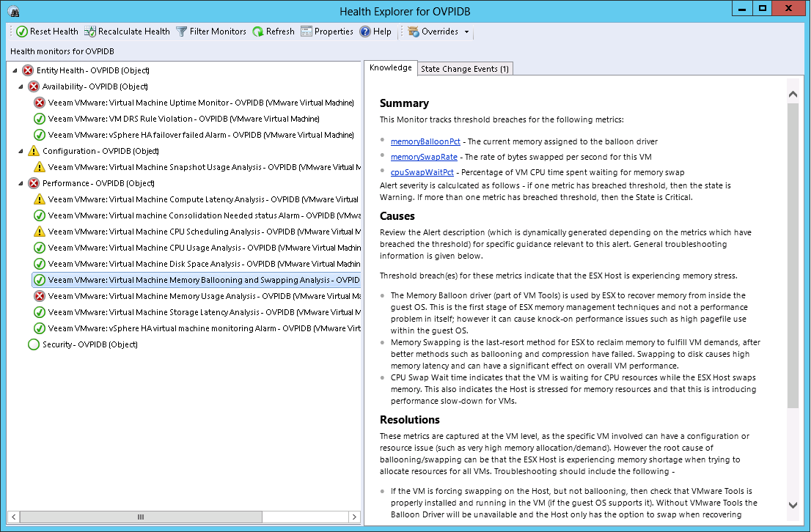Image resolution: width=811 pixels, height=532 pixels.
Task: Click the warning icon beside Configuration
Action: click(x=34, y=150)
